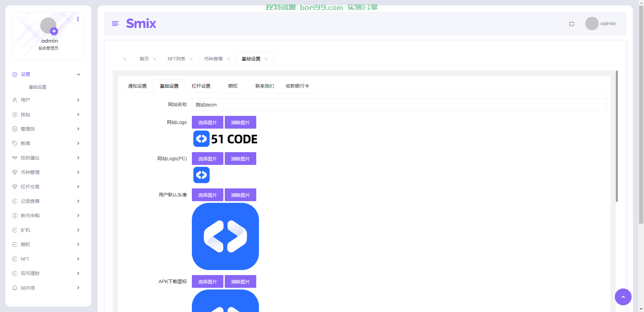Clear the 网站Logo(PC) image
644x312 pixels.
[240, 159]
